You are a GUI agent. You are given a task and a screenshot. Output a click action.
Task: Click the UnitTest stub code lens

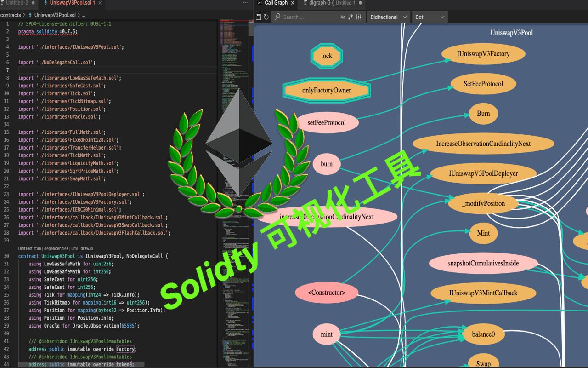30,248
